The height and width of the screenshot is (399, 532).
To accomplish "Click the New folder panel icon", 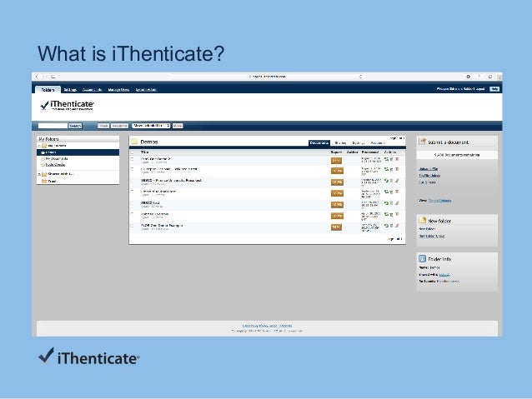I will (x=422, y=220).
